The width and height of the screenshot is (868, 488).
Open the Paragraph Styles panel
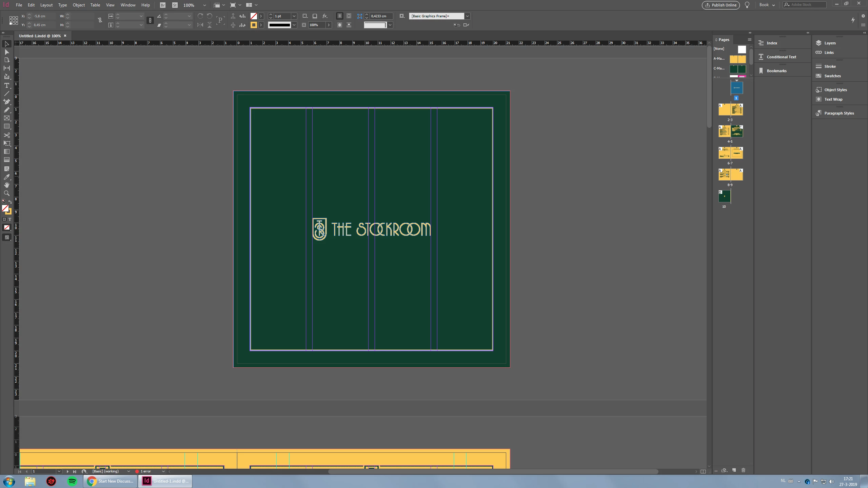pyautogui.click(x=839, y=113)
